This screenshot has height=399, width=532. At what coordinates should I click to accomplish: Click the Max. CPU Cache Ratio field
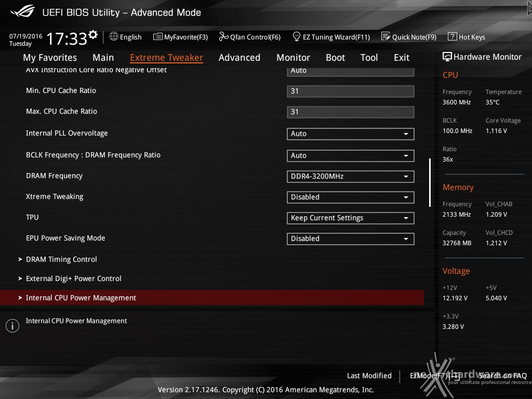[x=351, y=112]
